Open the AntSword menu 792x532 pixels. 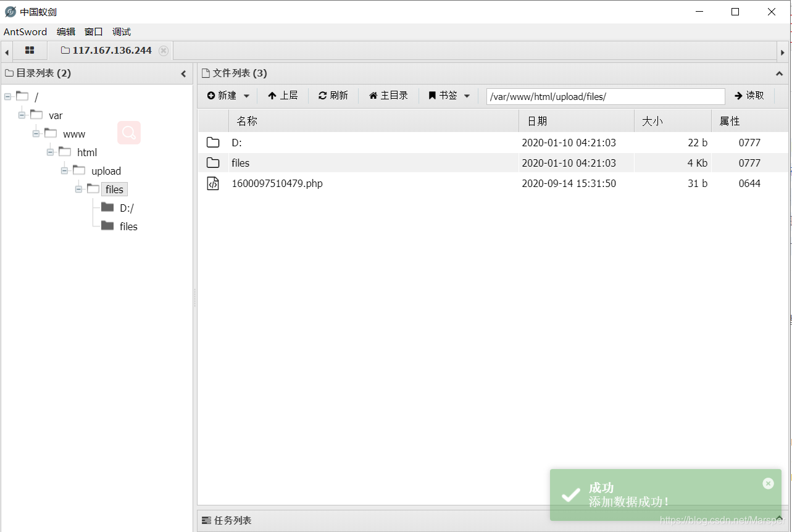click(x=25, y=32)
